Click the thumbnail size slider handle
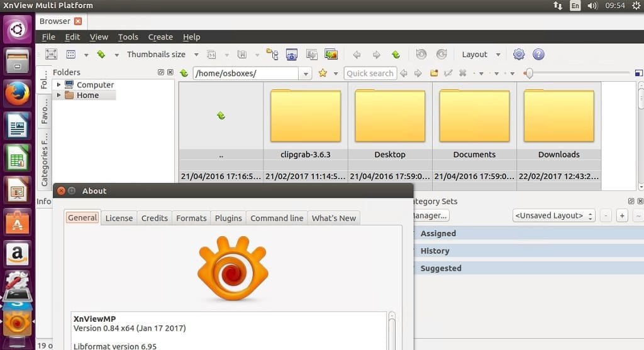This screenshot has height=350, width=644. tap(528, 73)
